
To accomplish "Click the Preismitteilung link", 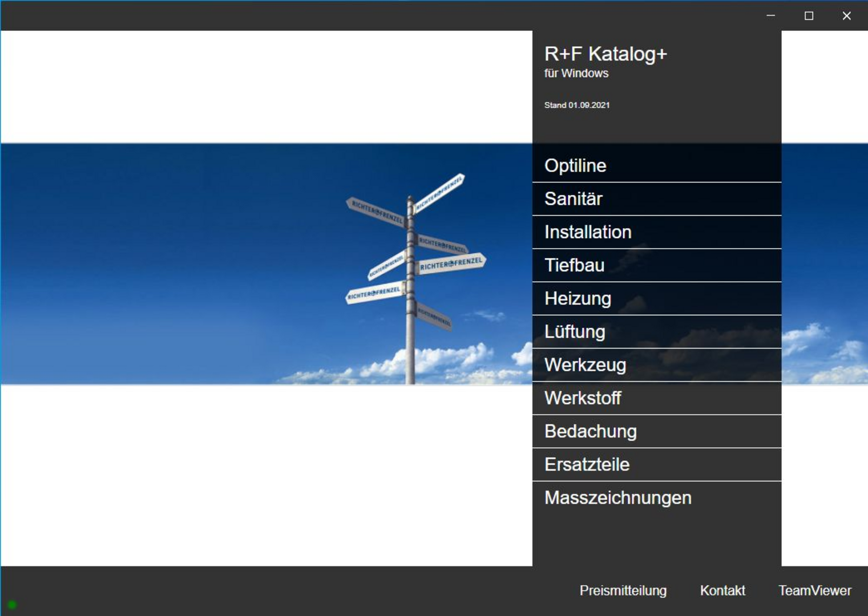I will [x=623, y=591].
